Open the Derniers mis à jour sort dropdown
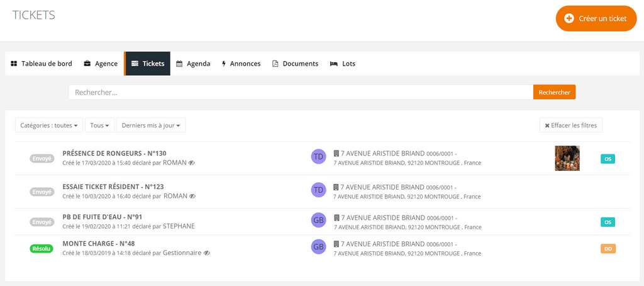The height and width of the screenshot is (286, 644). [151, 125]
